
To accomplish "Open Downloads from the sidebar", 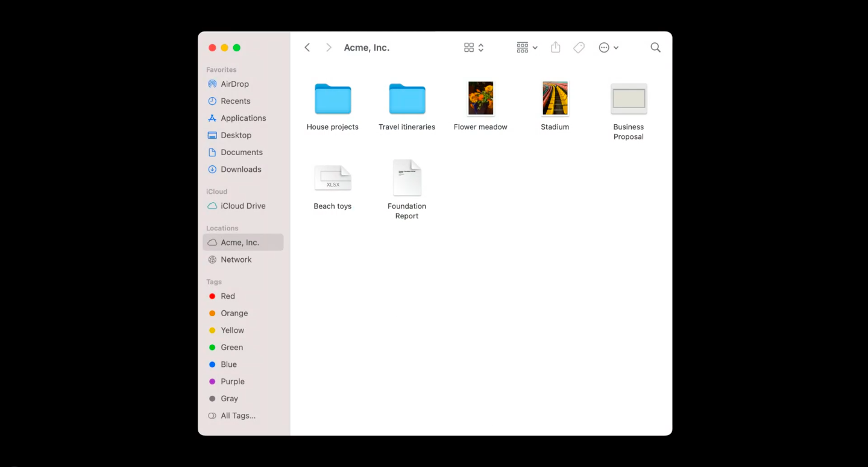I will pyautogui.click(x=241, y=169).
